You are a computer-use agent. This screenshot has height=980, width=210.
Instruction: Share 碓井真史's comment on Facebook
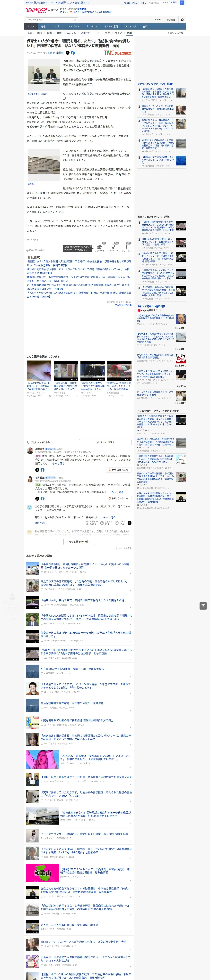(42, 470)
